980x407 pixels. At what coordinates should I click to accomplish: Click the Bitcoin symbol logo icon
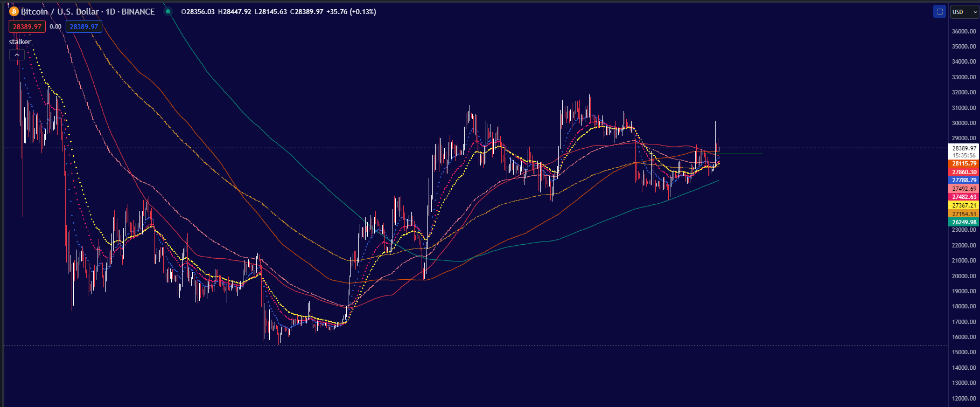(x=14, y=11)
